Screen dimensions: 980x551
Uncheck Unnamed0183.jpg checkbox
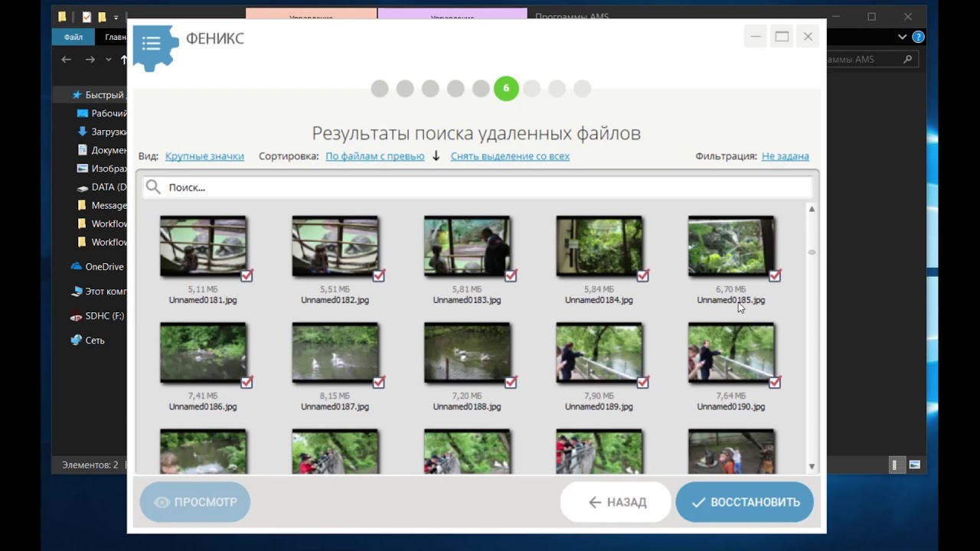(x=511, y=275)
